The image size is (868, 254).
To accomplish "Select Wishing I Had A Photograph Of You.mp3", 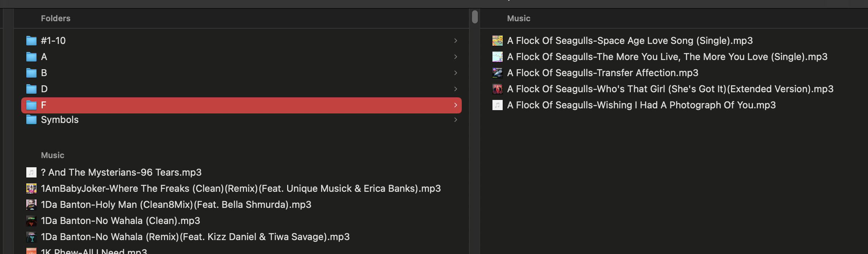I will click(641, 105).
